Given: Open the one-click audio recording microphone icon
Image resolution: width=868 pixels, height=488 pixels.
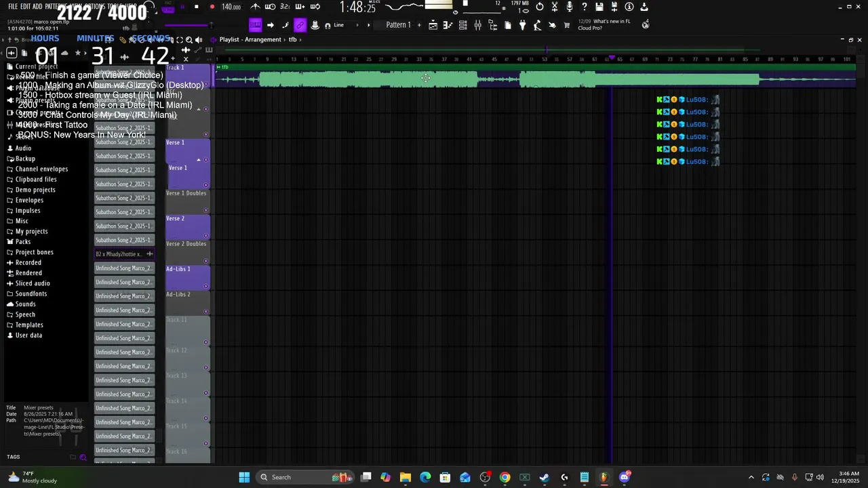Looking at the screenshot, I should (569, 7).
